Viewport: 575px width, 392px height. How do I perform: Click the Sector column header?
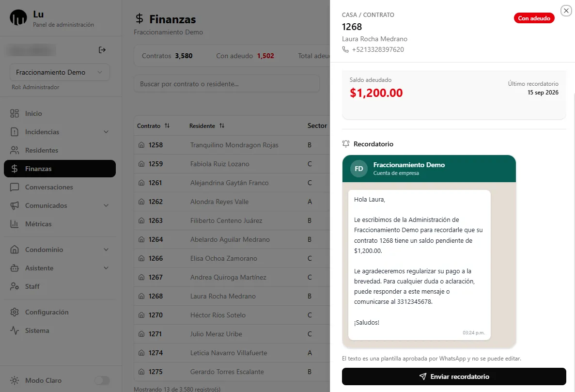point(317,125)
